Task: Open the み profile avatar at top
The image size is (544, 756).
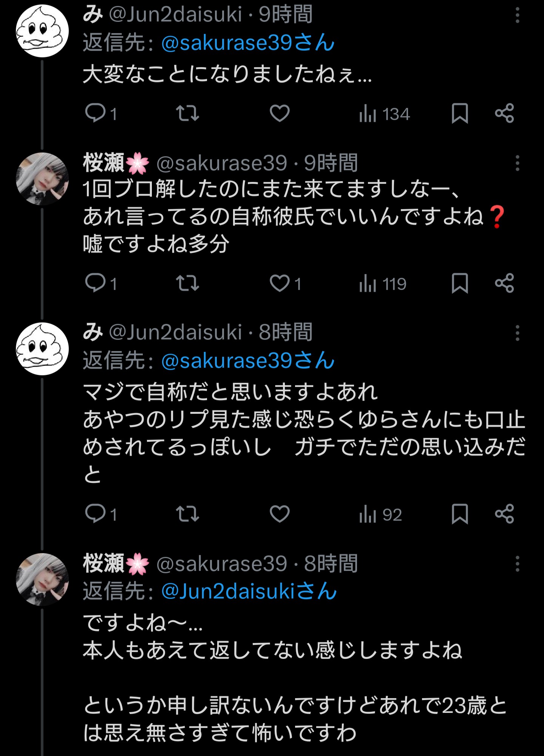Action: click(42, 31)
